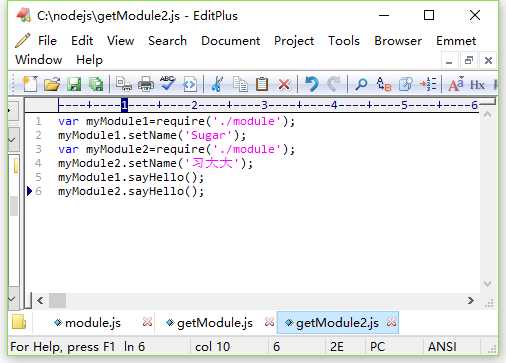506x363 pixels.
Task: Click the yellow folder icon beside document tabs
Action: (x=19, y=322)
